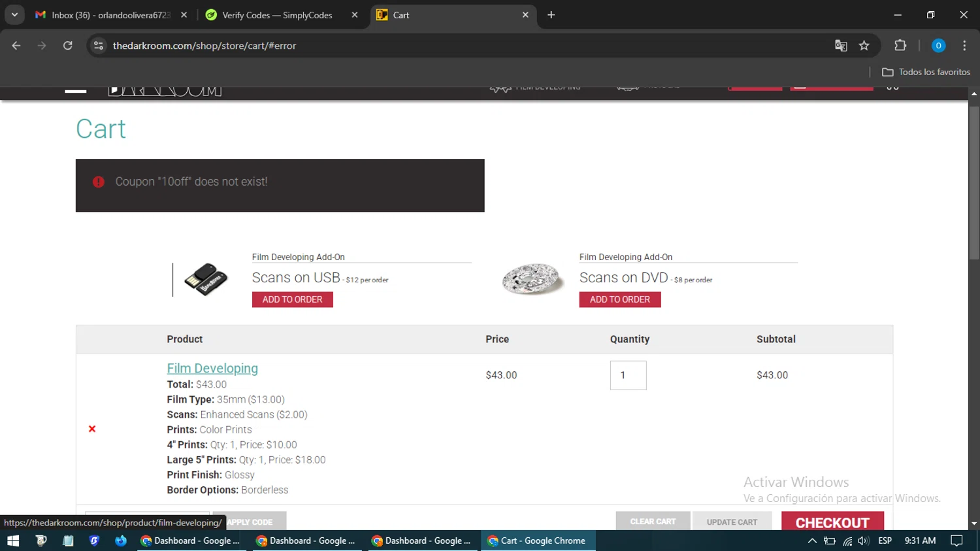Select the Cart browser tab

[453, 15]
